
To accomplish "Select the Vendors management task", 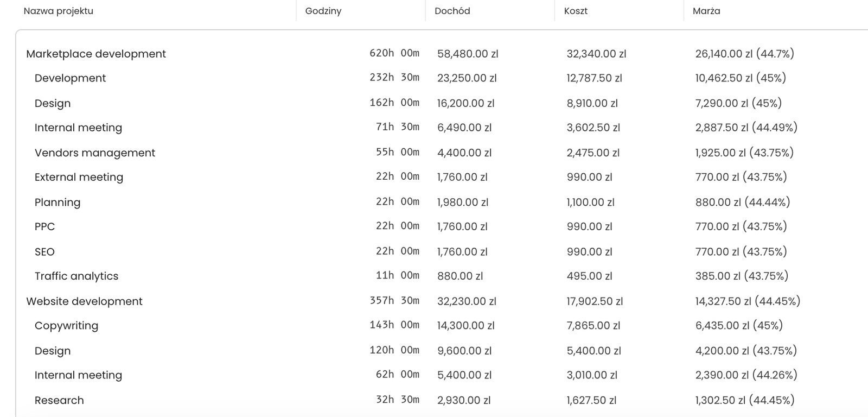I will (x=94, y=153).
